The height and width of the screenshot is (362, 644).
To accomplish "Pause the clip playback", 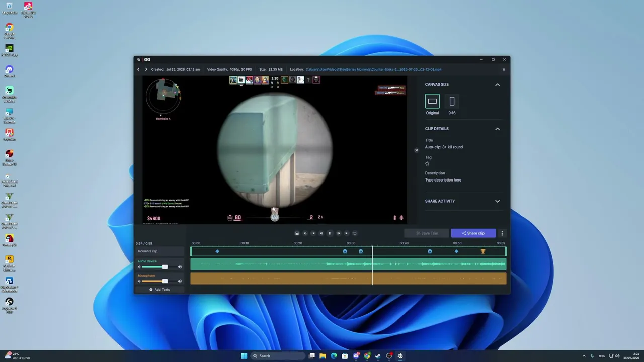I will tap(330, 233).
